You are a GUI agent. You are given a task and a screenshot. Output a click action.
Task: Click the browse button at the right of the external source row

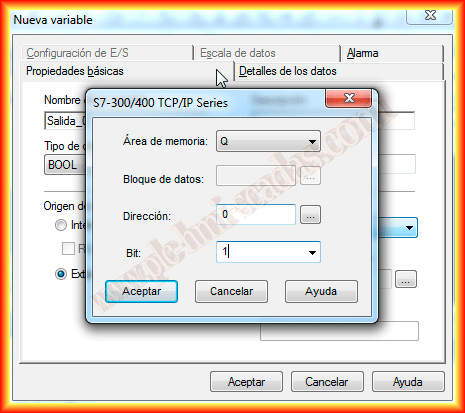(406, 279)
